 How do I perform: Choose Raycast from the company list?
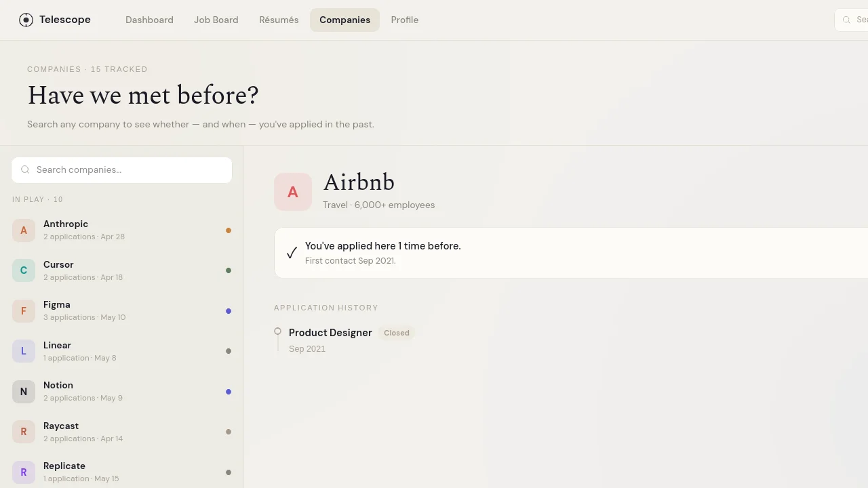pyautogui.click(x=122, y=432)
